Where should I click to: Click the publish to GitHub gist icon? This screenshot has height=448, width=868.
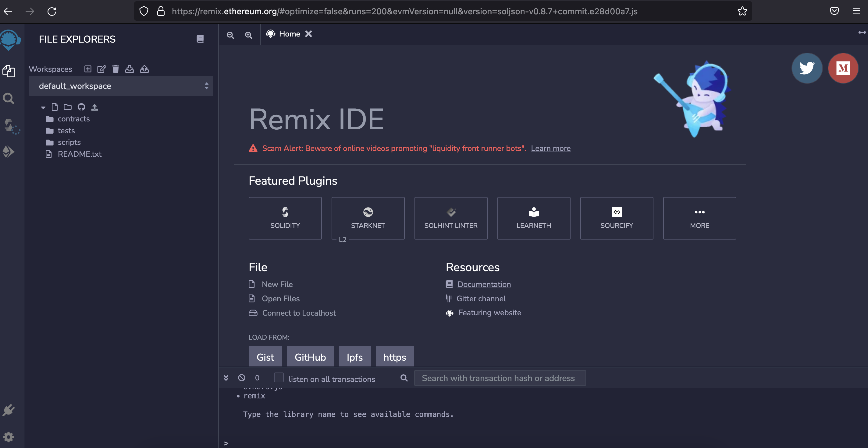pos(81,107)
